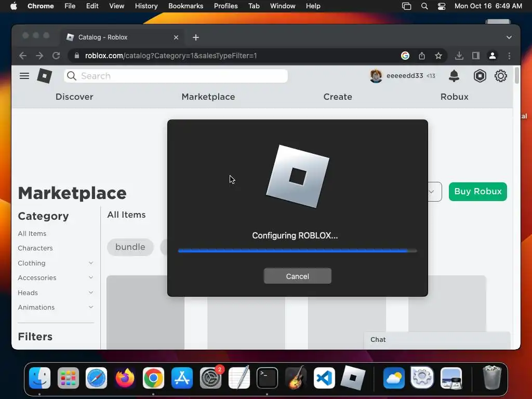Viewport: 532px width, 399px height.
Task: Open Launchpad from the Dock
Action: (x=68, y=378)
